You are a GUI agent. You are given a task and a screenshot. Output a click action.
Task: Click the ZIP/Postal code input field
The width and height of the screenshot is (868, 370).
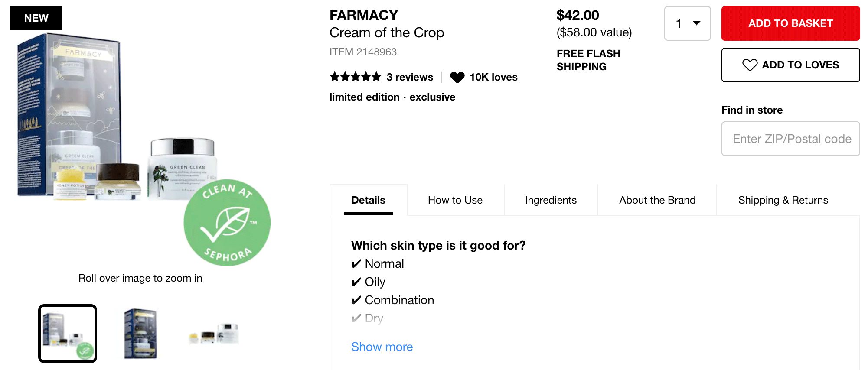click(790, 139)
